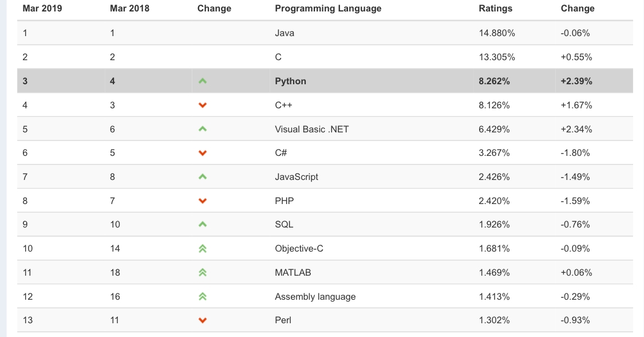Click the green up arrow beside JavaScript
644x337 pixels.
(x=202, y=177)
